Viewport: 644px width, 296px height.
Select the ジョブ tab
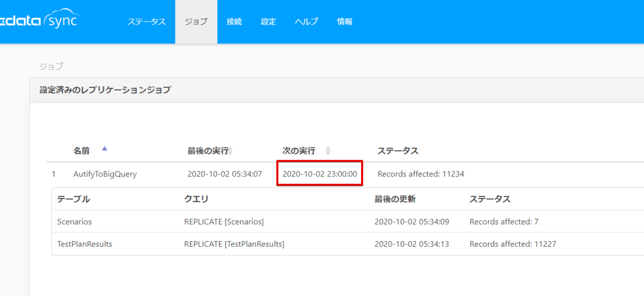coord(196,22)
